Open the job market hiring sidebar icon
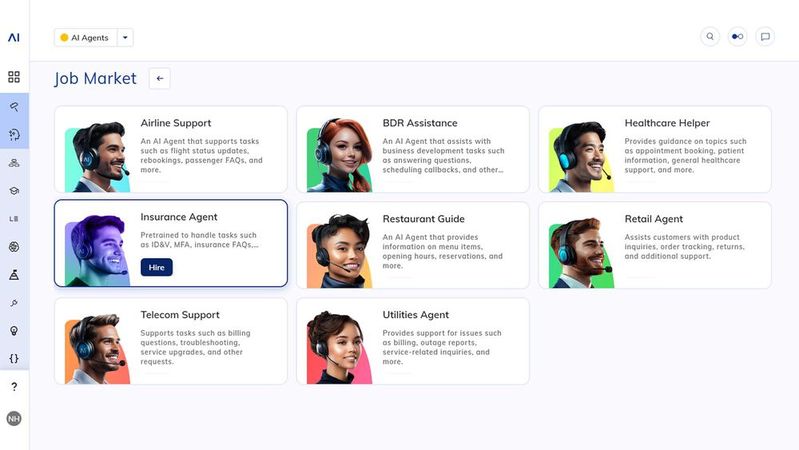 point(14,107)
